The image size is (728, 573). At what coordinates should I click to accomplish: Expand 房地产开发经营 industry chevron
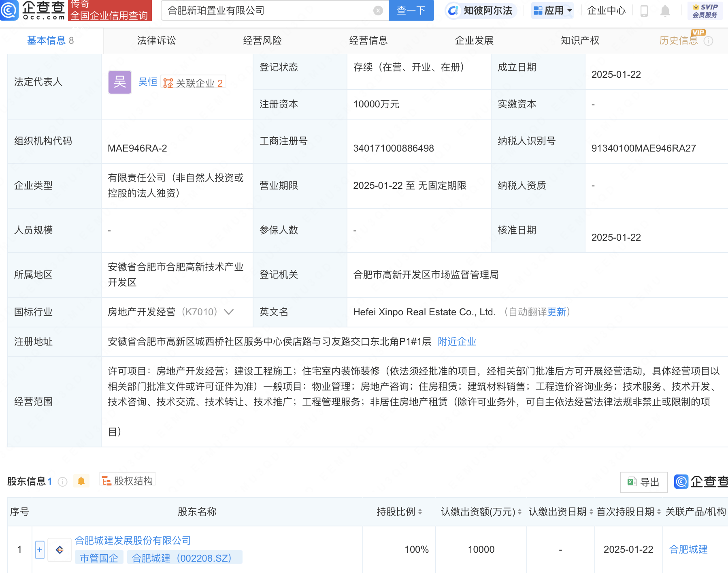point(229,312)
